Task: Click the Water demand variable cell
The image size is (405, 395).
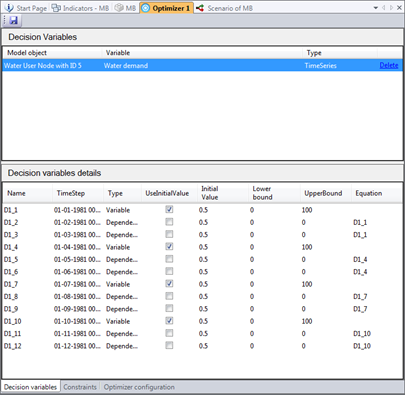Action: 202,65
